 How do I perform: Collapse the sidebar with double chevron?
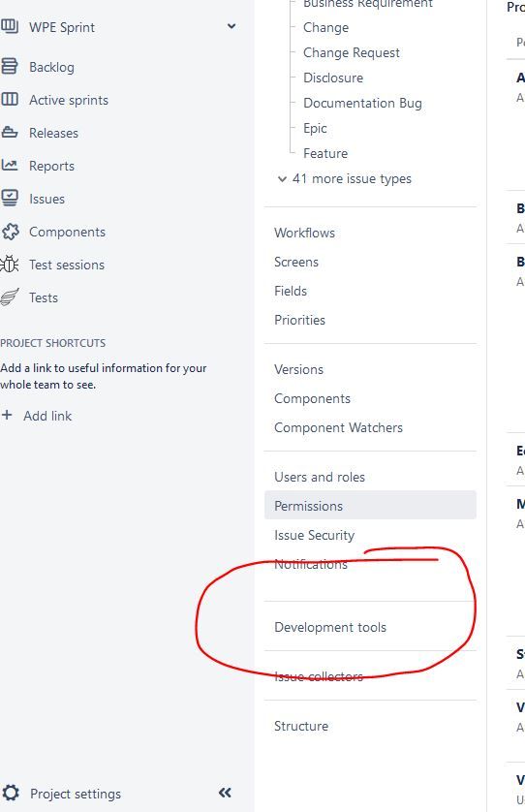(226, 793)
